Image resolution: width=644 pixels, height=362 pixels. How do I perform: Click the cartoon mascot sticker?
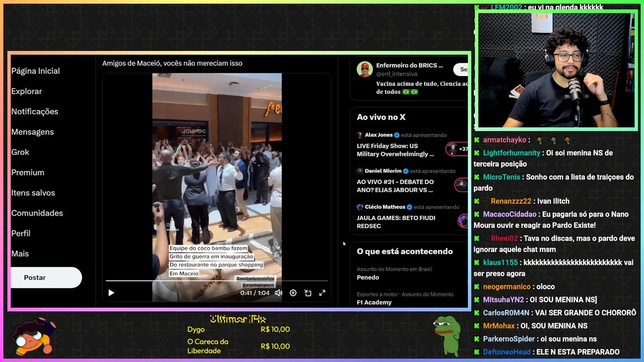point(33,336)
